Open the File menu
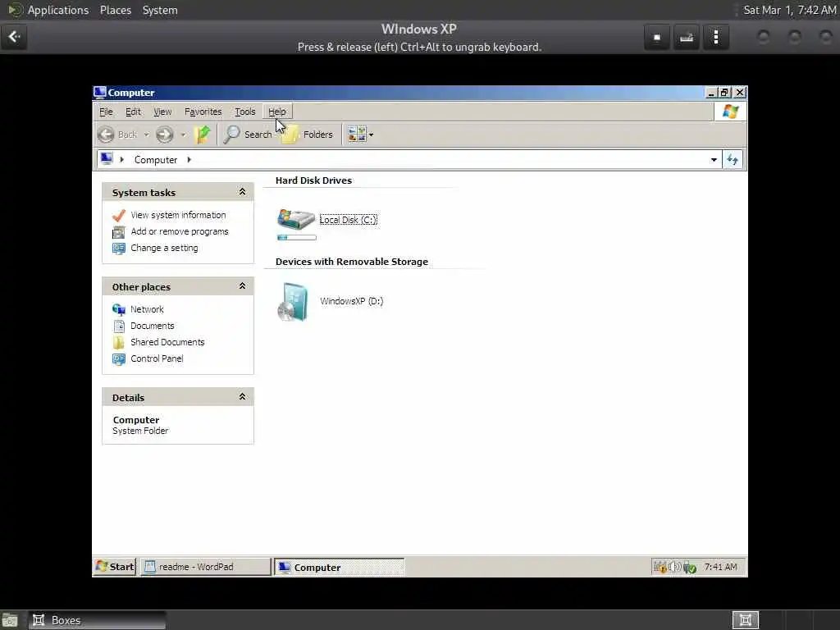Image resolution: width=840 pixels, height=630 pixels. pos(106,112)
